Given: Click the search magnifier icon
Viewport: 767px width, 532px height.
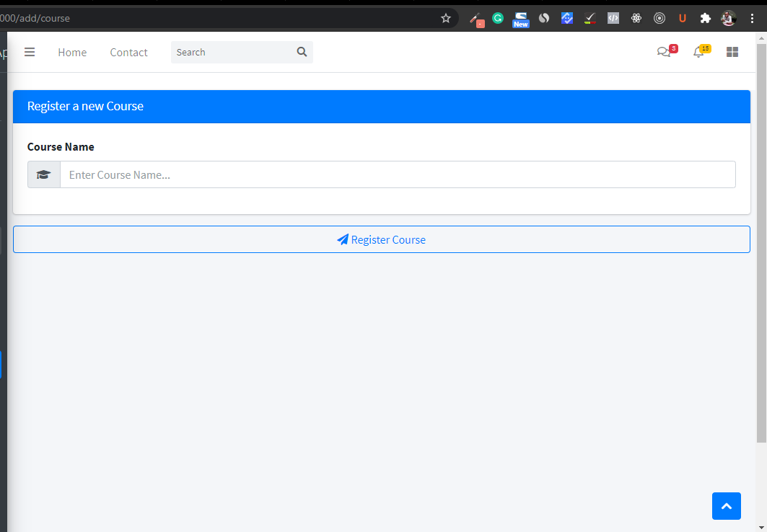Looking at the screenshot, I should (302, 52).
